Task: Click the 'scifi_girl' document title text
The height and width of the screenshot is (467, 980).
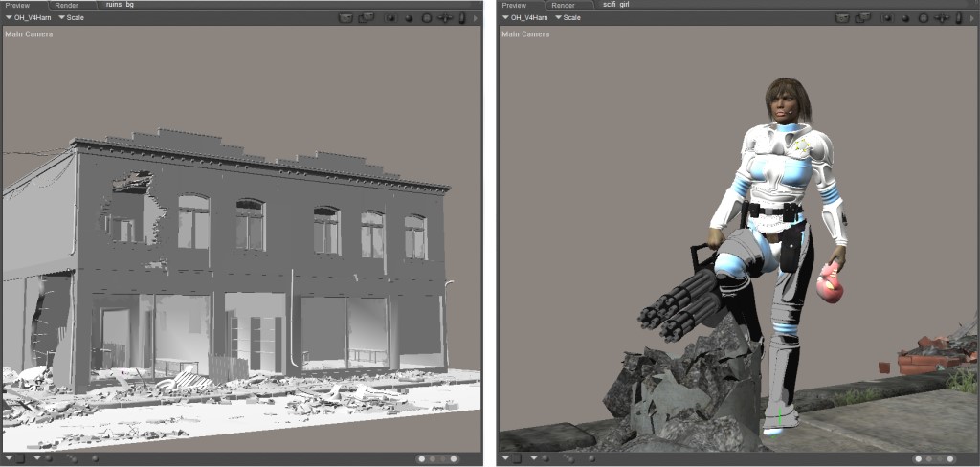Action: pyautogui.click(x=616, y=5)
